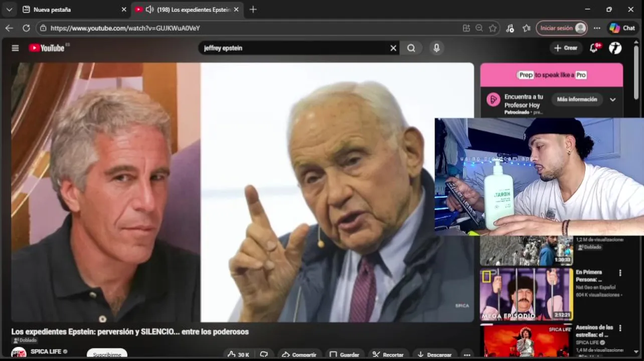Start voice search with microphone icon
The image size is (644, 361).
pyautogui.click(x=436, y=48)
